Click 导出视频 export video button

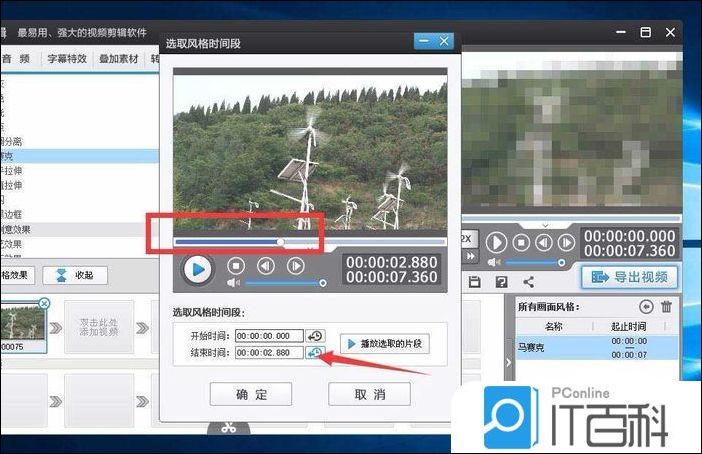[629, 277]
